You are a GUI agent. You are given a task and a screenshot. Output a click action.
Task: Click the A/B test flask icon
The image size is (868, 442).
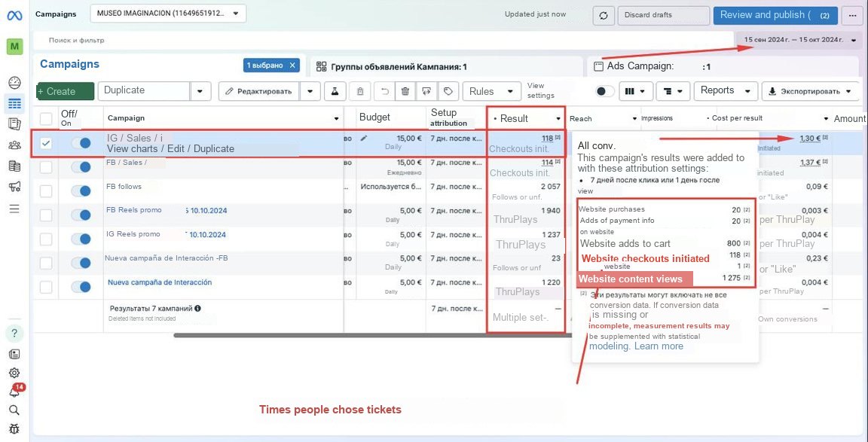[335, 91]
